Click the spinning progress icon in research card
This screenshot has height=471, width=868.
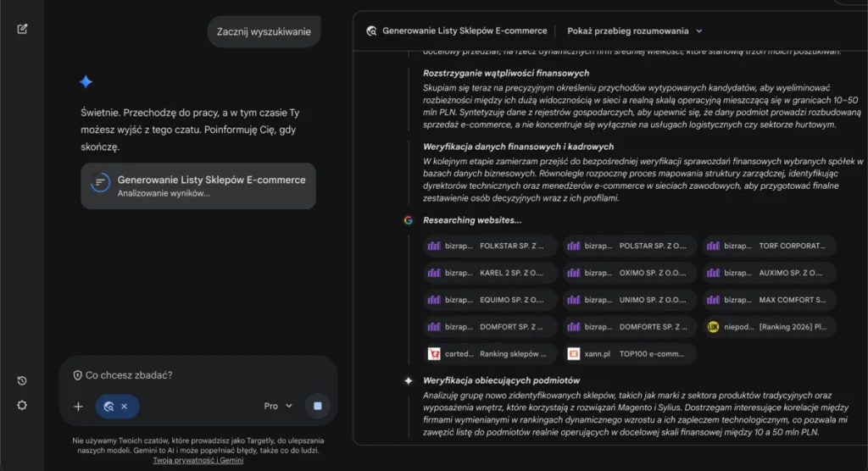pyautogui.click(x=100, y=182)
